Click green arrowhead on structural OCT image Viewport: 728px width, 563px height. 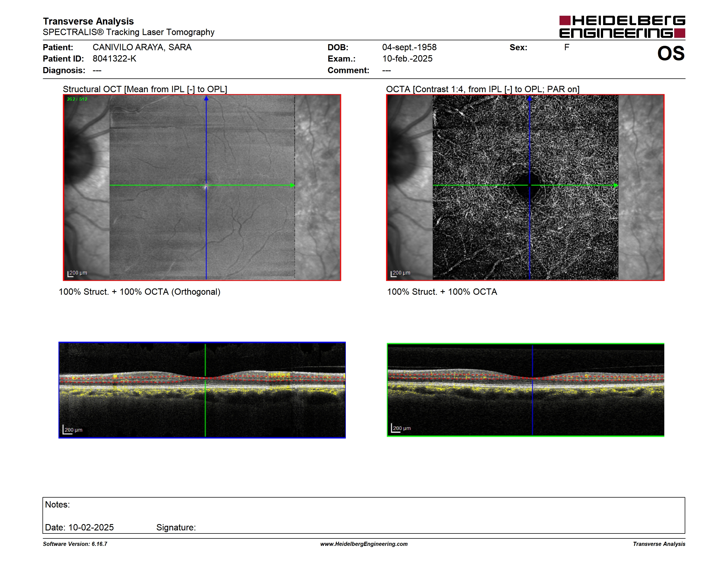[x=292, y=185]
